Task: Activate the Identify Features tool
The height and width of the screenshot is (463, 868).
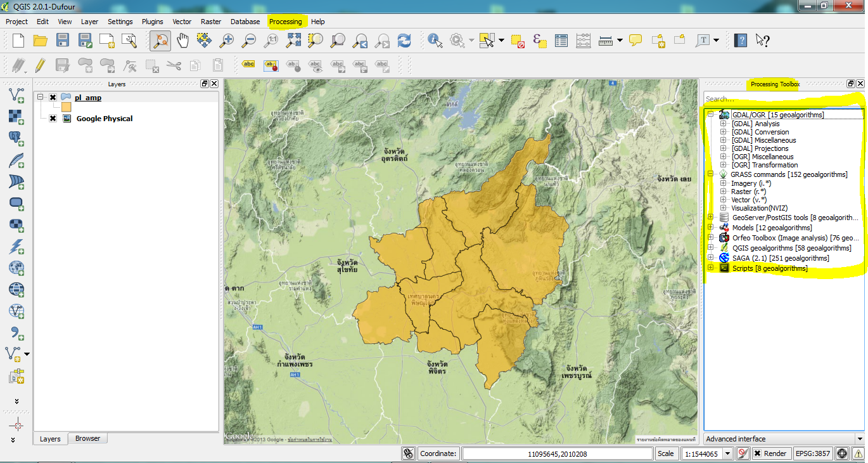Action: click(x=435, y=41)
